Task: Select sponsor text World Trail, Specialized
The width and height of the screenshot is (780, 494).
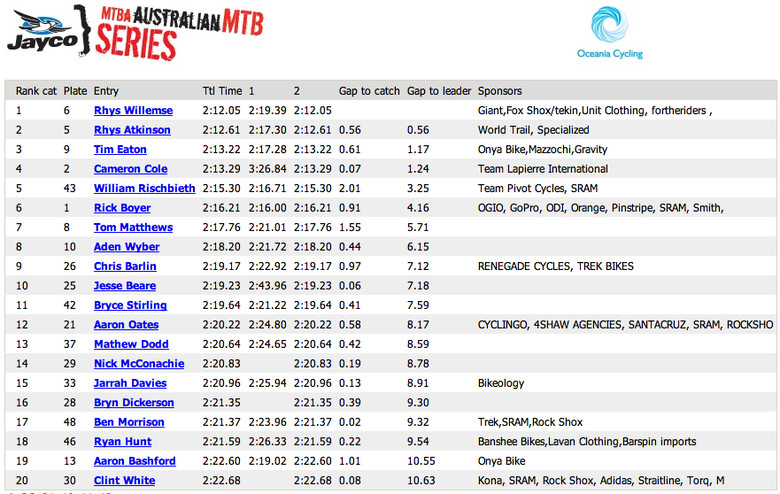Action: 533,130
